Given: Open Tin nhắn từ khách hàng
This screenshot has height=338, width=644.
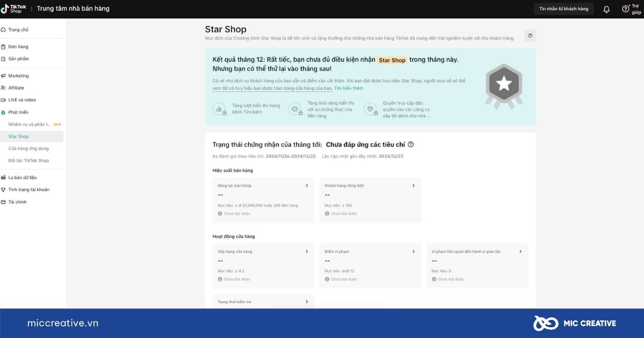Looking at the screenshot, I should [563, 9].
